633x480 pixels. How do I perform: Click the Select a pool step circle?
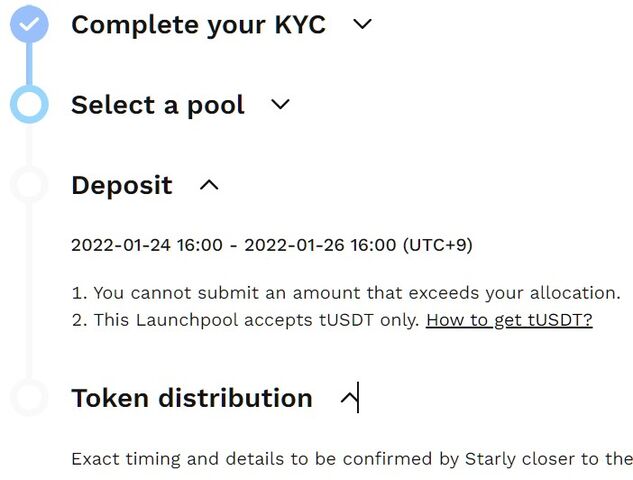pyautogui.click(x=29, y=104)
